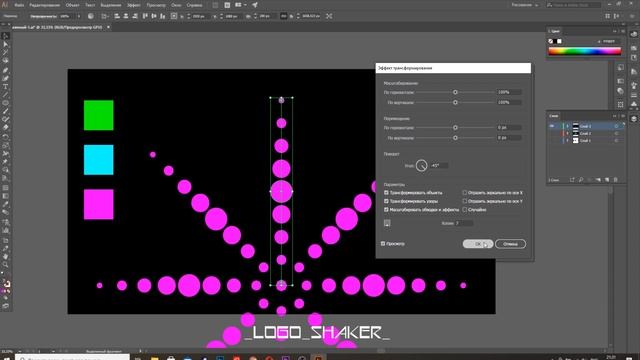Screen dimensions: 640x360
Task: Click the create new layer icon
Action: click(607, 180)
